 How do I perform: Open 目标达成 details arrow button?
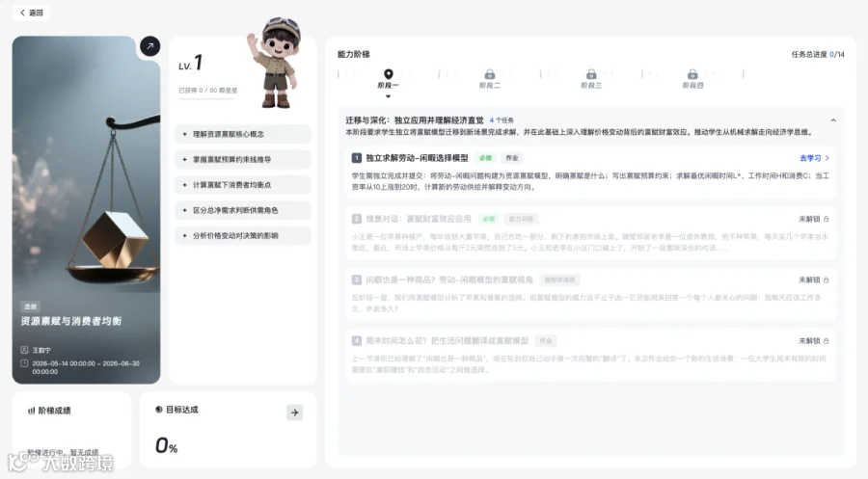[294, 412]
